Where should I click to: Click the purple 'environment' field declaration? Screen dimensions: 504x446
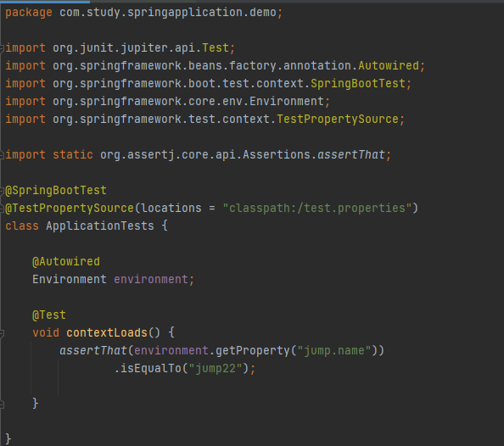tap(151, 279)
